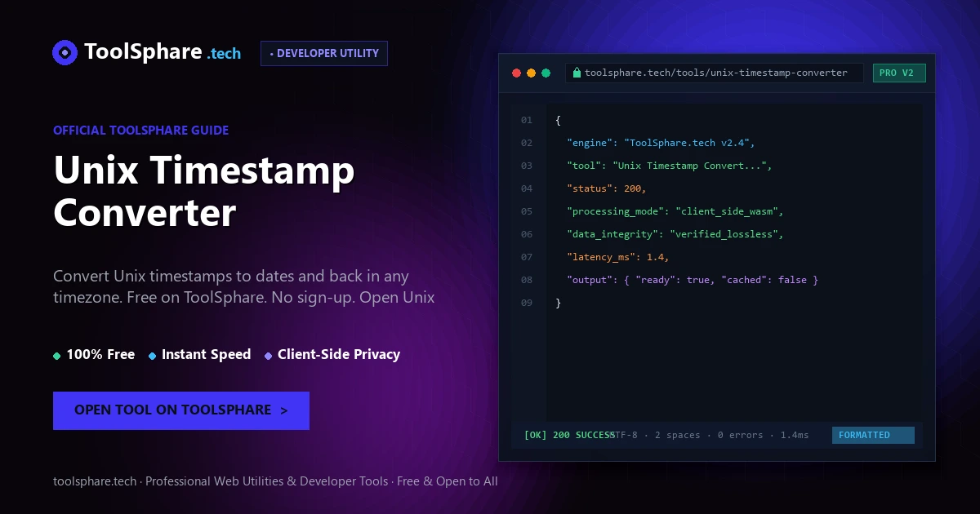Click line number 01 in the gutter

pos(527,120)
